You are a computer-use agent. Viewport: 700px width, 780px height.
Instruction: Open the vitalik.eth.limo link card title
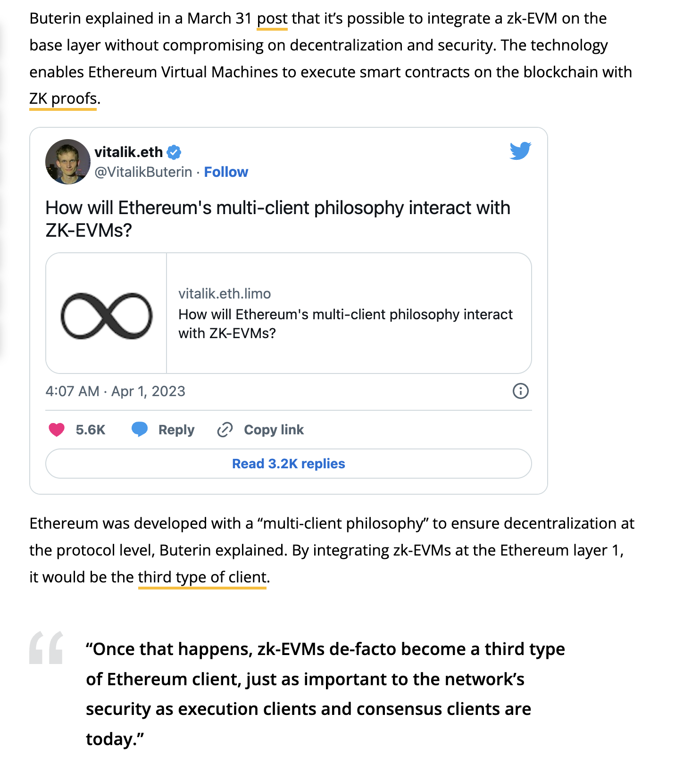tap(345, 324)
